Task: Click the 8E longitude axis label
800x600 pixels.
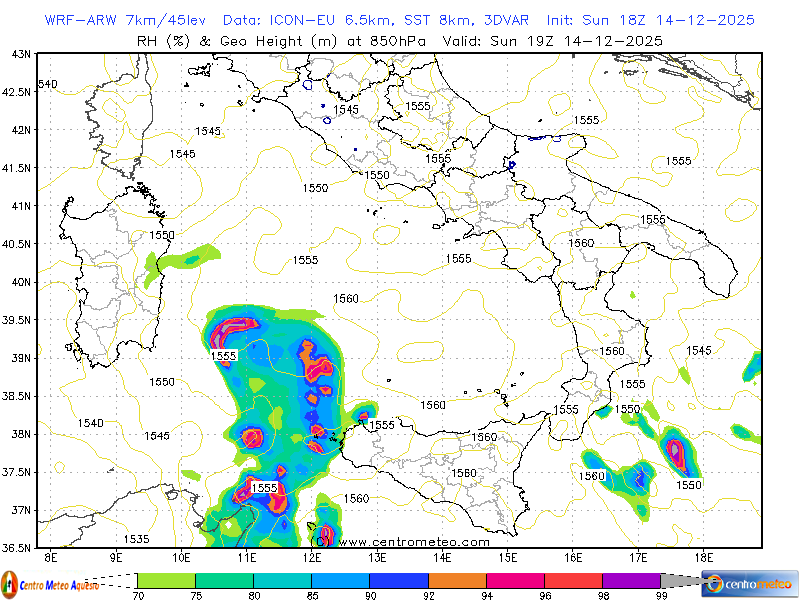Action: point(51,556)
